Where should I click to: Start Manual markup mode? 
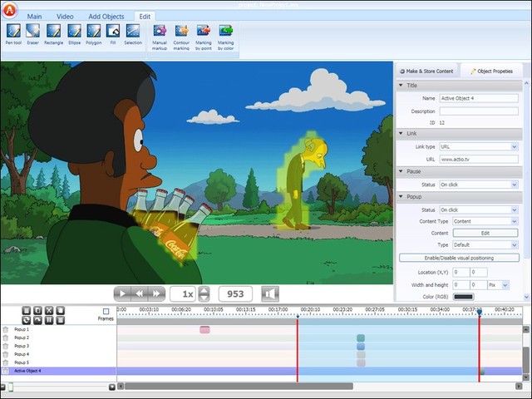point(160,37)
